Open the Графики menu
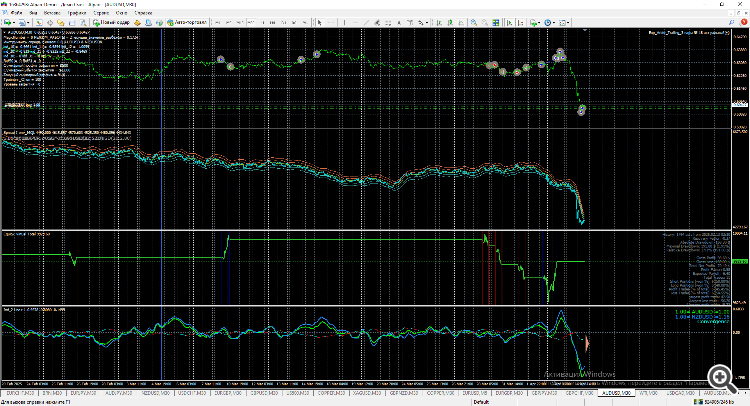Viewport: 750px width, 406px height. pyautogui.click(x=77, y=13)
